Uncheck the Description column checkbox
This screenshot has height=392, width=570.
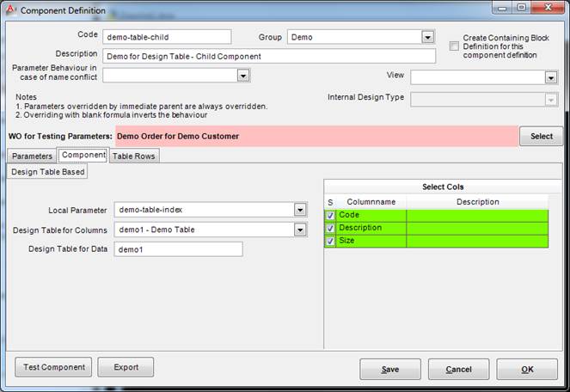[x=330, y=228]
